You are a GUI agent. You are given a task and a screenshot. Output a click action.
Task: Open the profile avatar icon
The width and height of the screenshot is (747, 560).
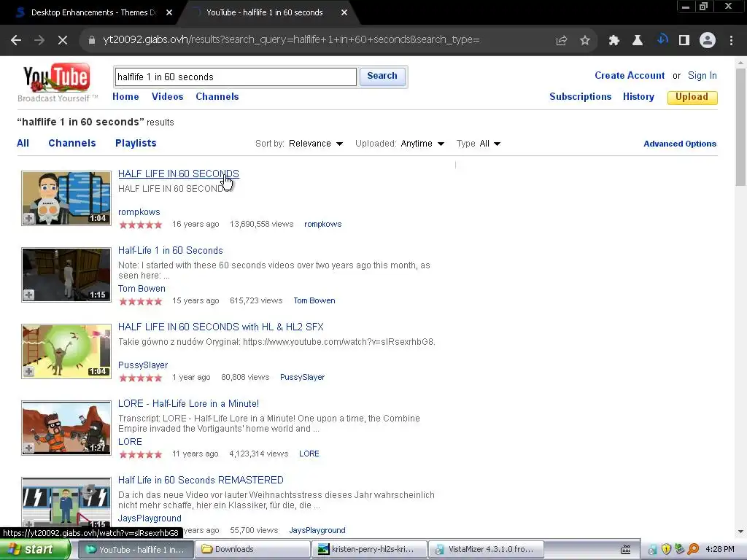tap(708, 41)
